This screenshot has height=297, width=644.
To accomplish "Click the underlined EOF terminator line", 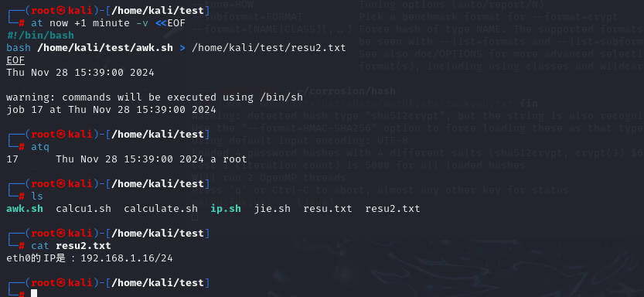I will coord(15,60).
